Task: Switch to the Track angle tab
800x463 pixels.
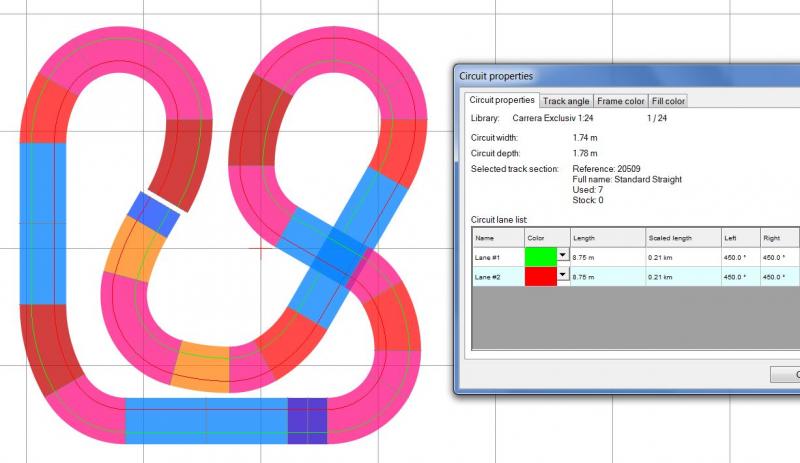Action: click(x=566, y=101)
